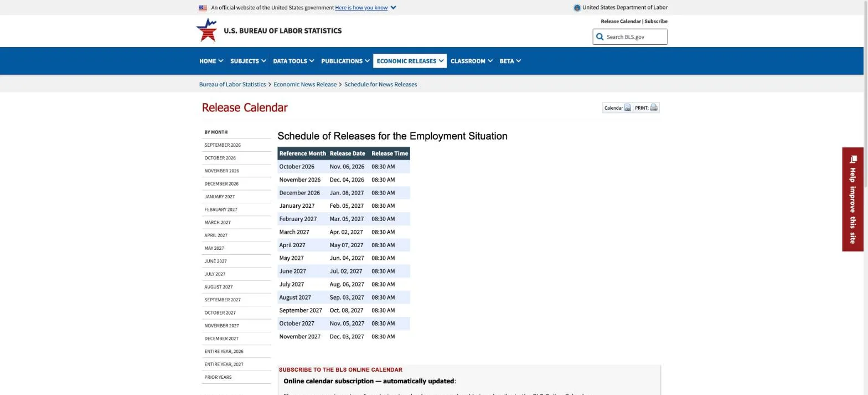Click the Calendar download icon
868x395 pixels.
point(627,108)
